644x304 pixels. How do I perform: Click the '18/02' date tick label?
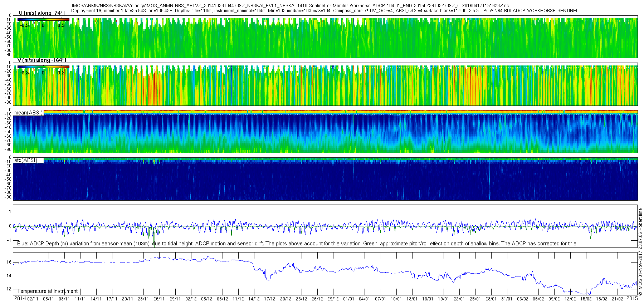[602, 299]
